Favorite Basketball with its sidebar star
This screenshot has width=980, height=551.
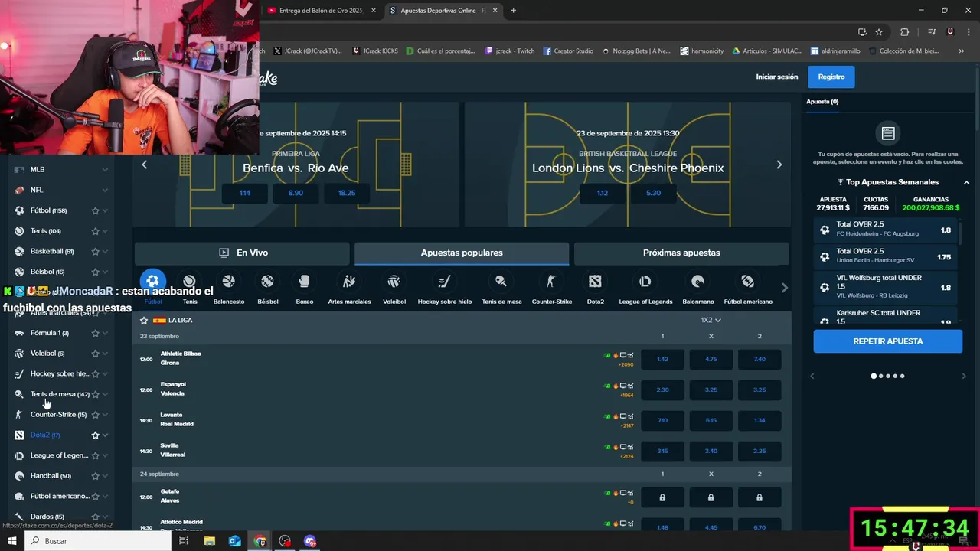(95, 251)
